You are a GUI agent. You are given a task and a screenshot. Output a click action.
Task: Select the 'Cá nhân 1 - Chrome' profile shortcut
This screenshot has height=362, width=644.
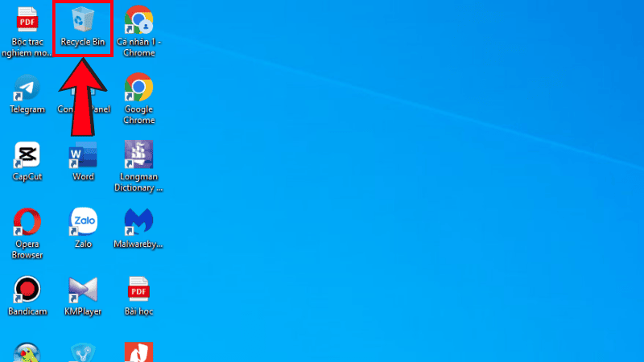click(x=138, y=19)
